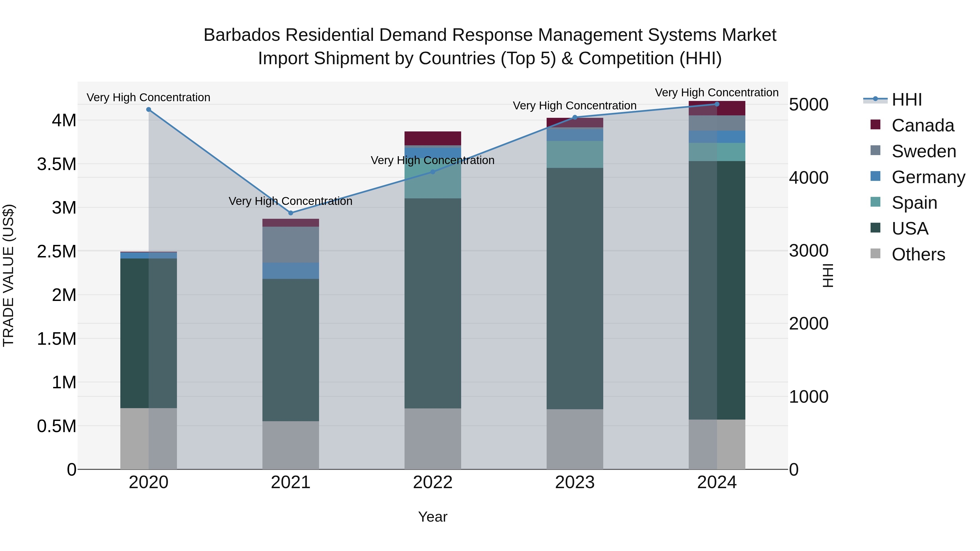
Task: Click the 4M trade value tick
Action: (x=64, y=121)
